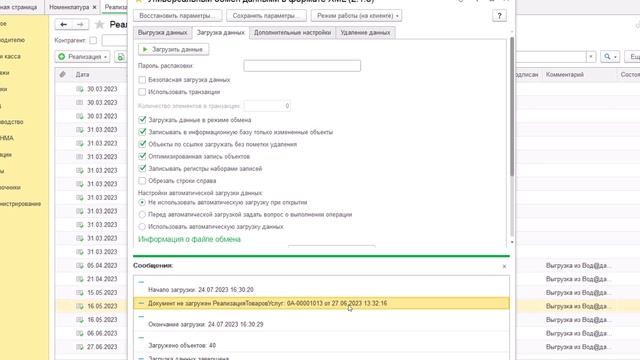
Task: Select Не использовать автоматическую загрузку при открытии
Action: coord(142,202)
